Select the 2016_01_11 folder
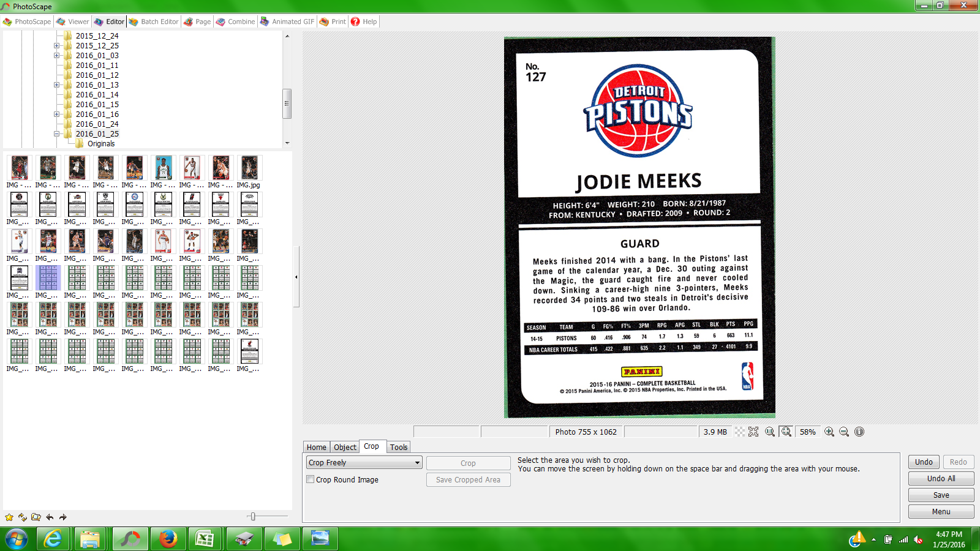This screenshot has width=980, height=551. click(97, 65)
